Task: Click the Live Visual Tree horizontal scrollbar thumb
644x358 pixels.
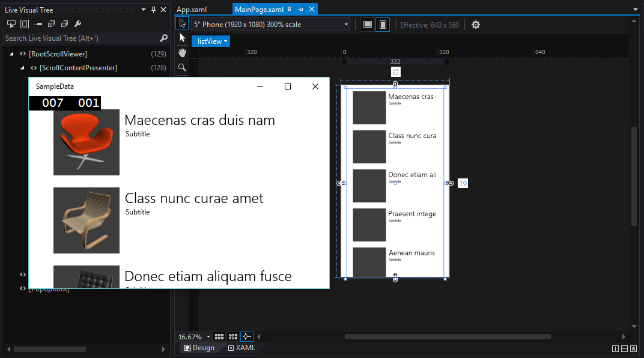Action: pyautogui.click(x=50, y=350)
